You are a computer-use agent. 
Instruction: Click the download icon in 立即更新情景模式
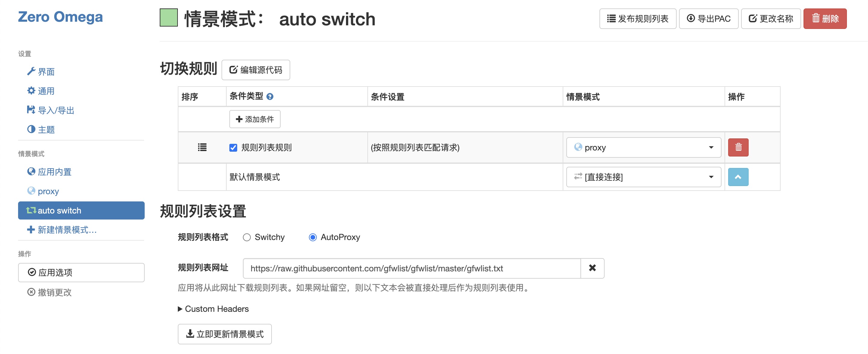click(190, 334)
